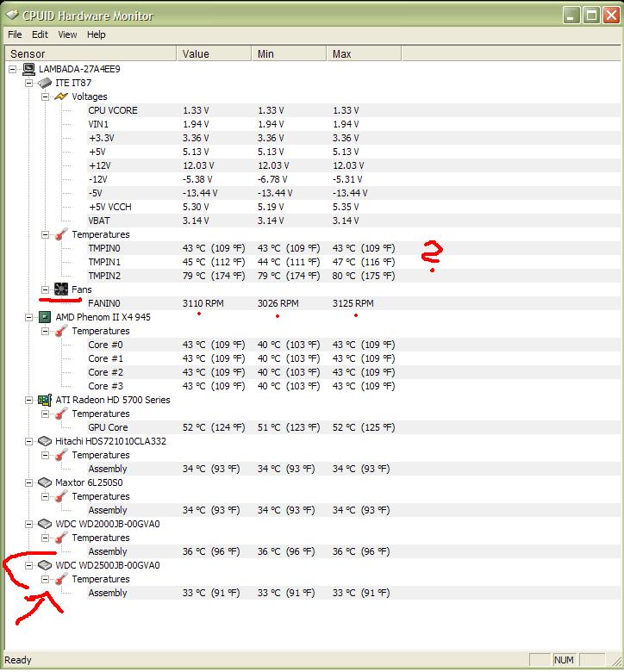
Task: Click the thermometer icon under WDC WD2000JB-00GVA0
Action: click(x=61, y=538)
